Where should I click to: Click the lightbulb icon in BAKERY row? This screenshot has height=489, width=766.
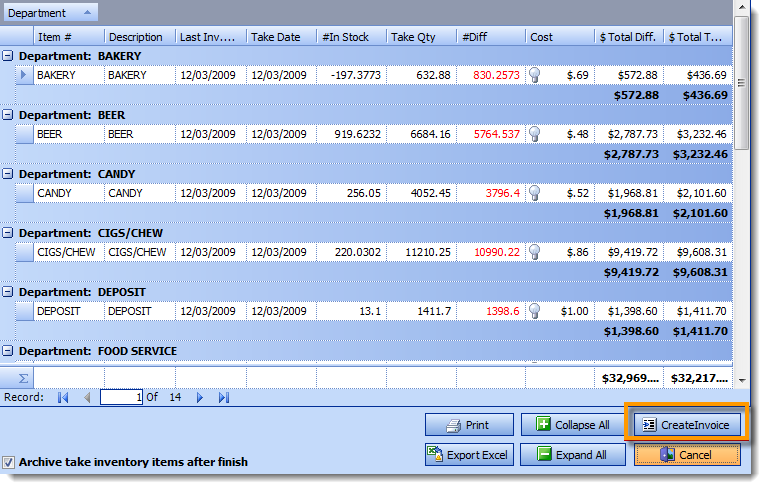click(535, 75)
